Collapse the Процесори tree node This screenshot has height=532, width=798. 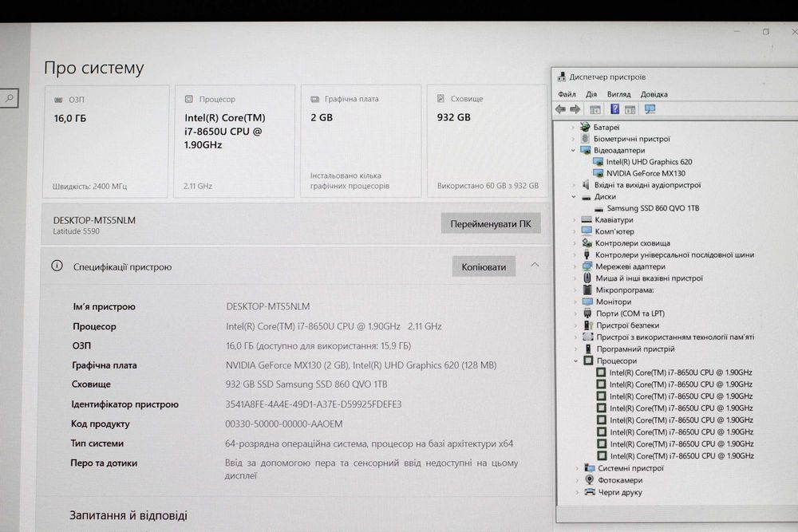pyautogui.click(x=575, y=361)
